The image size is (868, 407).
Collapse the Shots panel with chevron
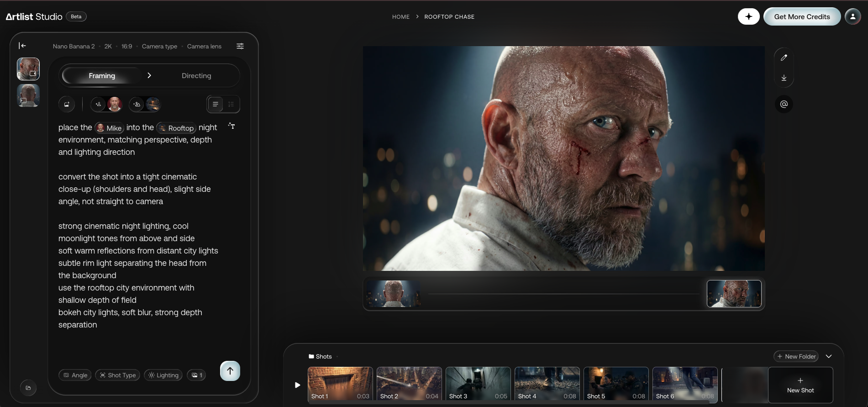829,356
